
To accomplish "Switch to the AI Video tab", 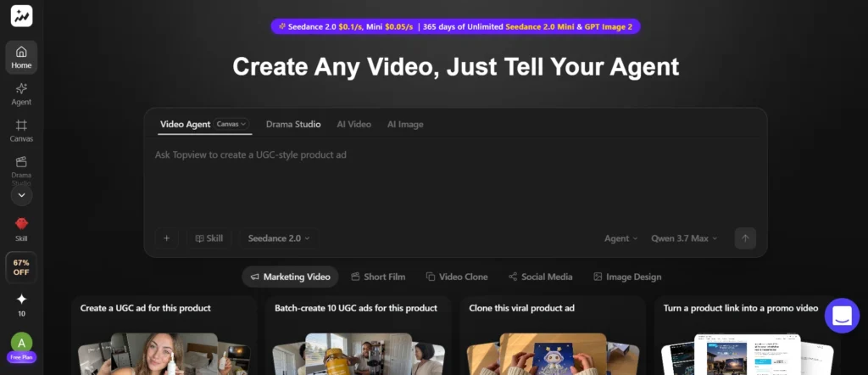I will (353, 124).
